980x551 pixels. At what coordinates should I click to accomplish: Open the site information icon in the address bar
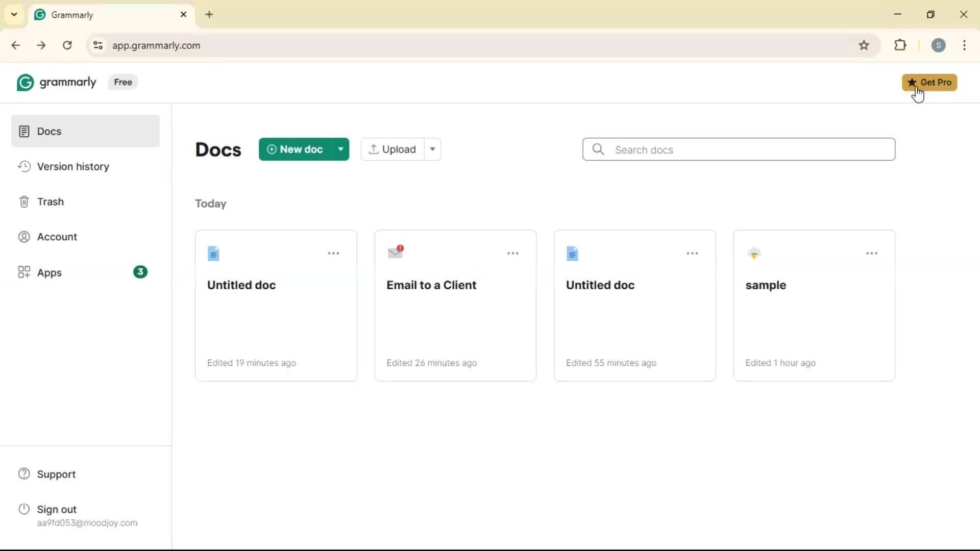point(98,45)
